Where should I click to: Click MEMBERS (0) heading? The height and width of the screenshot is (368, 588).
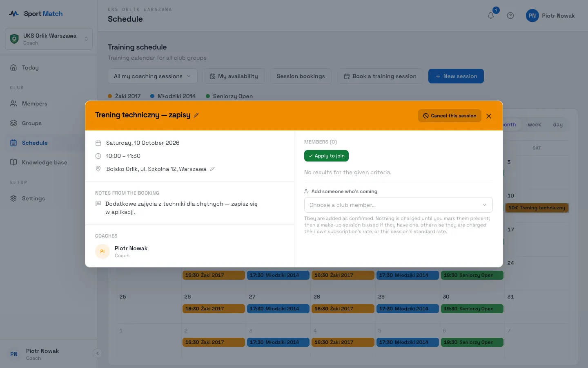(x=321, y=142)
